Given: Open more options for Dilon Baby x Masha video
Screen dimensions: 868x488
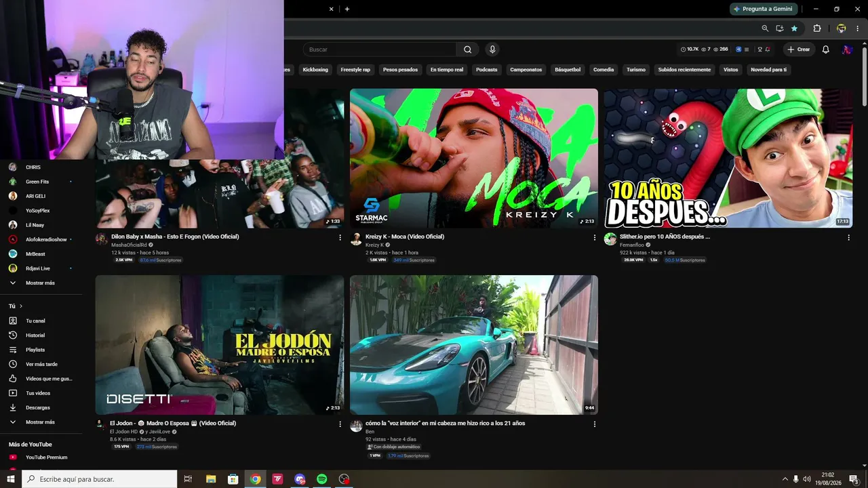Looking at the screenshot, I should click(340, 237).
